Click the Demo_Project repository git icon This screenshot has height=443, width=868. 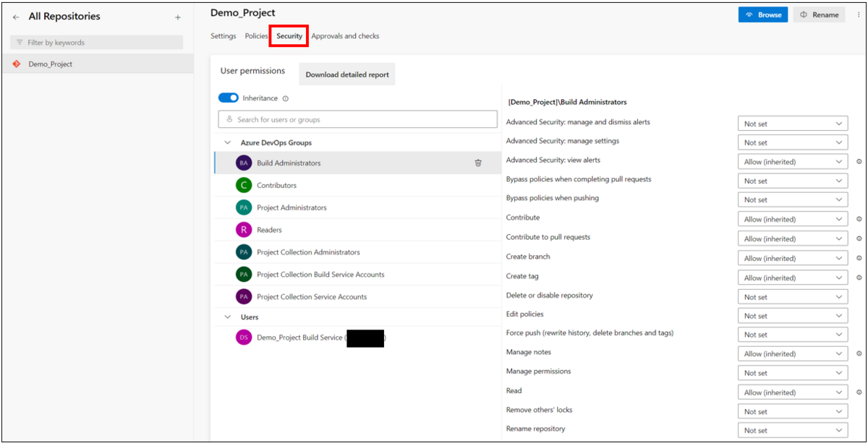point(17,64)
